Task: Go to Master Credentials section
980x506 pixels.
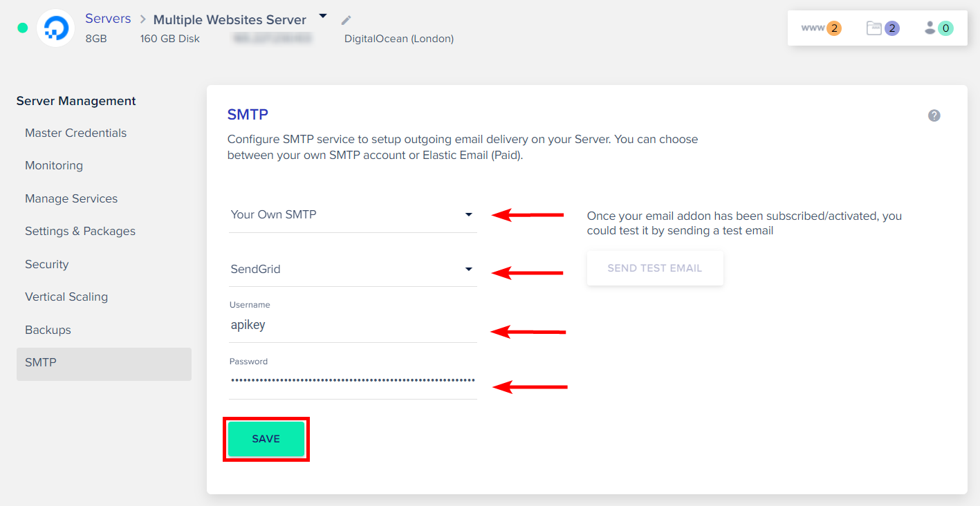Action: tap(76, 133)
